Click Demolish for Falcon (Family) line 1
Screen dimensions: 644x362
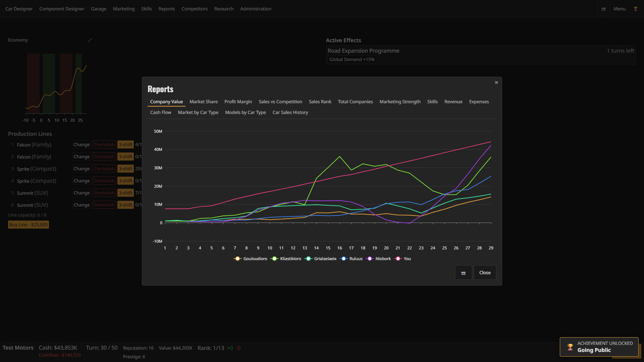point(104,144)
